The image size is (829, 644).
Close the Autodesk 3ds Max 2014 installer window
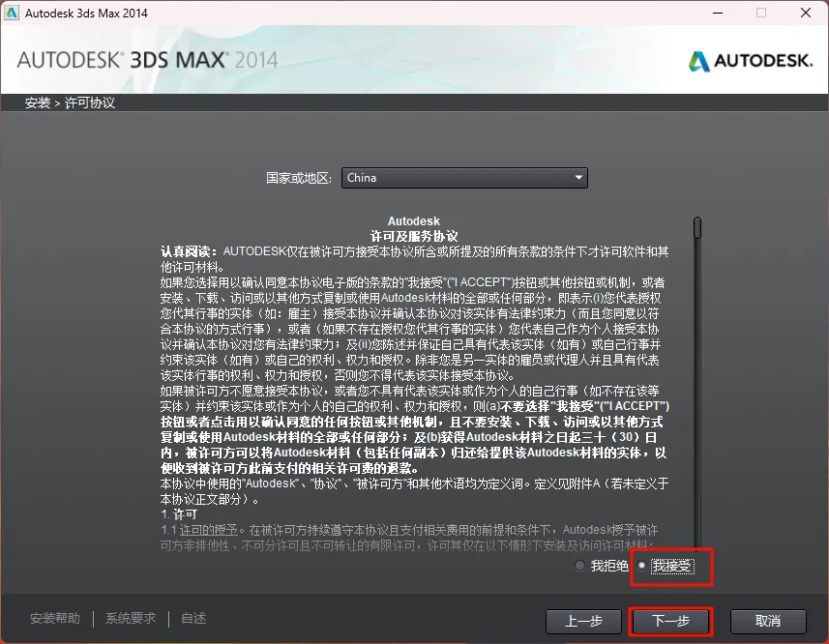coord(805,13)
